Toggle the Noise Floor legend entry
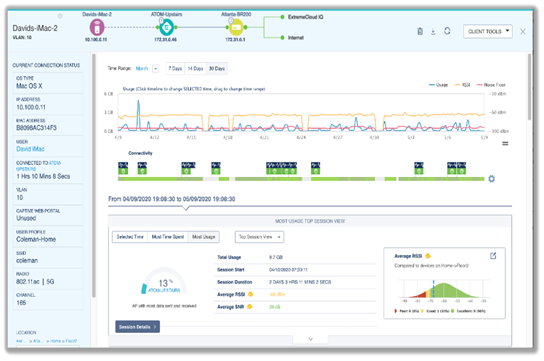 [x=491, y=85]
